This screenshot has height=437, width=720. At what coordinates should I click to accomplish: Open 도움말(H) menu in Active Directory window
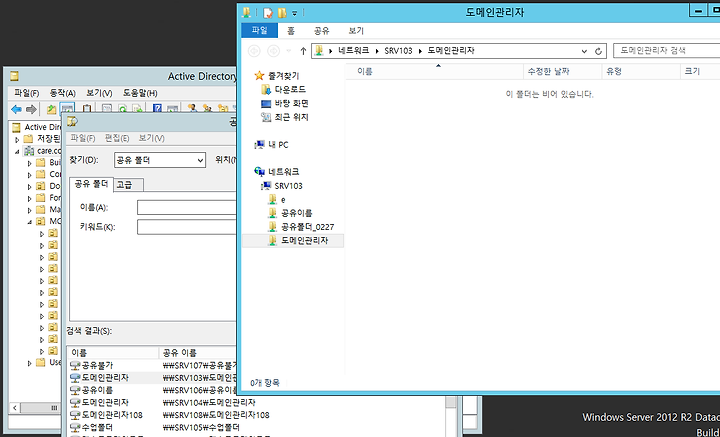coord(140,93)
